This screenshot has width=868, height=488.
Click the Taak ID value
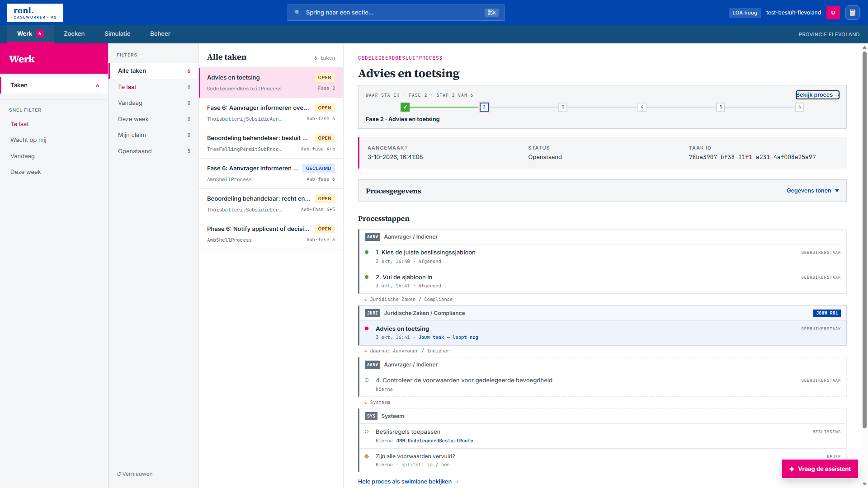coord(752,157)
